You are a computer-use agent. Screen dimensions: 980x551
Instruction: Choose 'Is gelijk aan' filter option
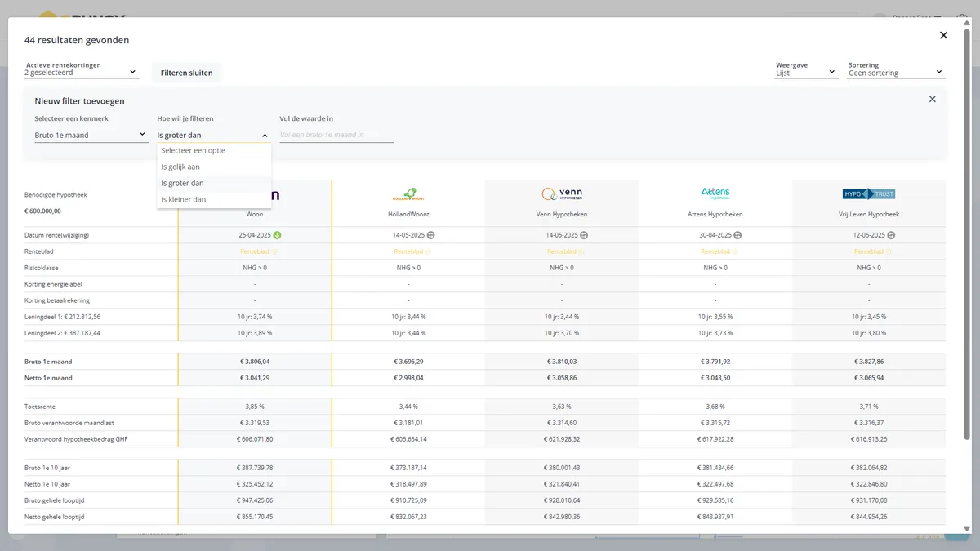coord(214,167)
